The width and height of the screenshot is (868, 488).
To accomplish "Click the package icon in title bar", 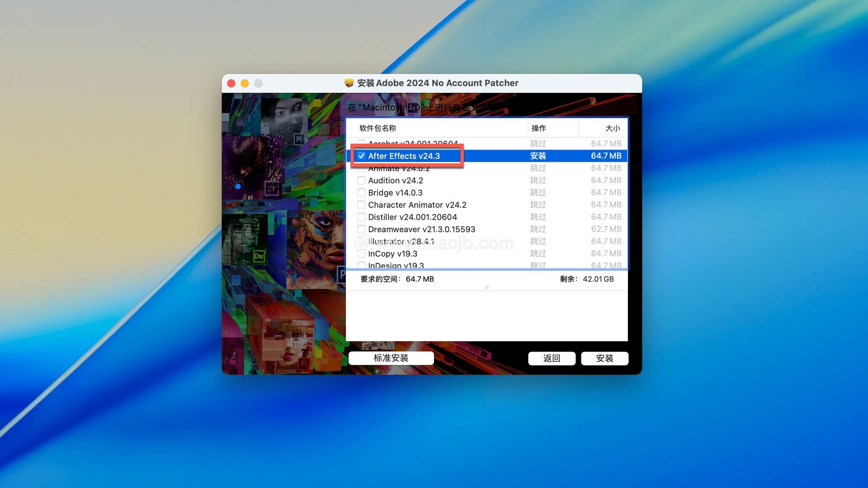I will (x=349, y=83).
